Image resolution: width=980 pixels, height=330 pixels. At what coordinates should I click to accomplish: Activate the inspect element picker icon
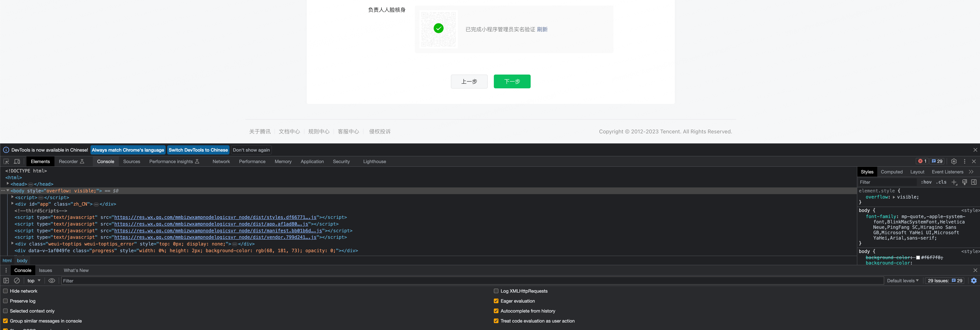(6, 162)
